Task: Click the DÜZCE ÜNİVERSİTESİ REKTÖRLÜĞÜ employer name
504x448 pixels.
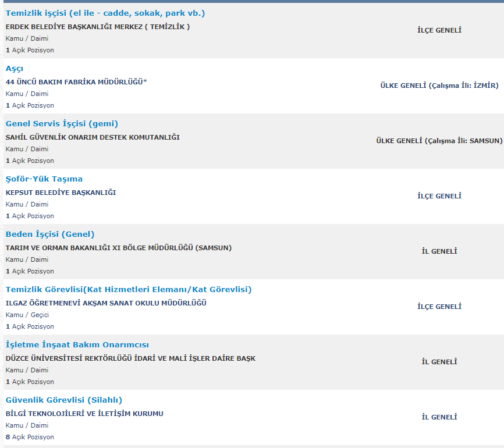Action: tap(130, 358)
